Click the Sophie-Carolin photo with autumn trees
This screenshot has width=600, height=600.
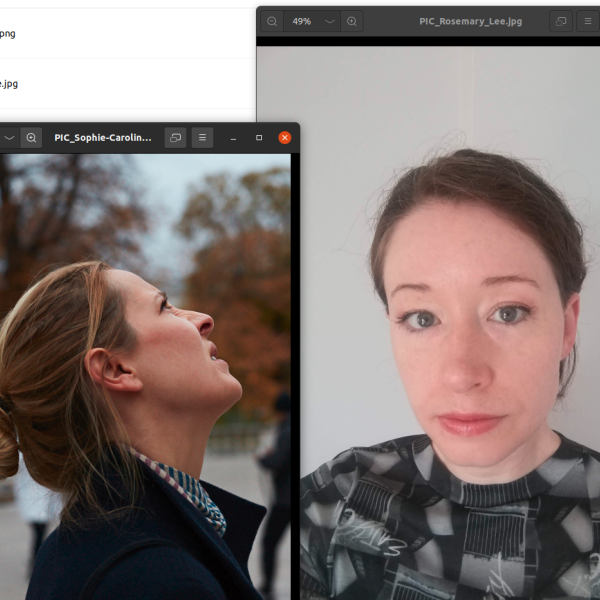(x=145, y=380)
